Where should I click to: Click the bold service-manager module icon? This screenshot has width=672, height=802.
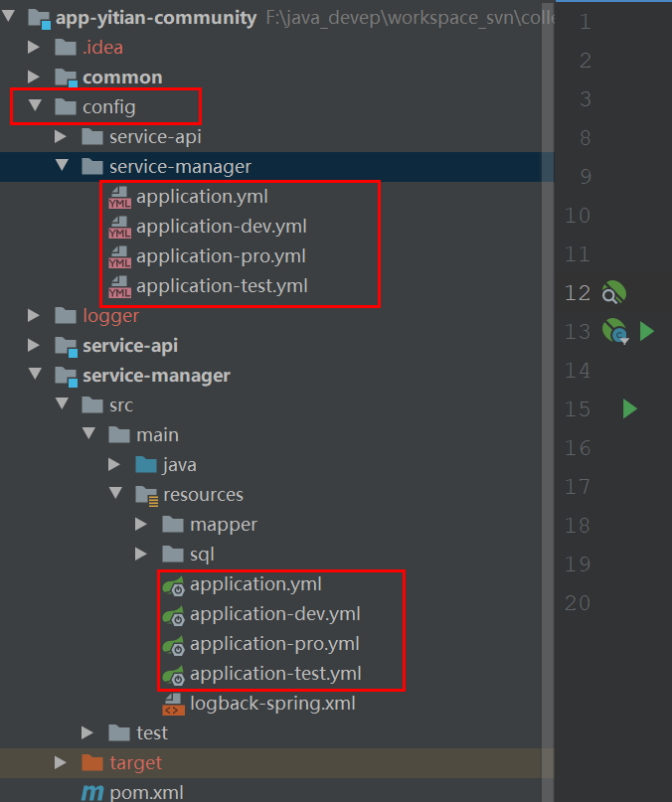[x=66, y=376]
